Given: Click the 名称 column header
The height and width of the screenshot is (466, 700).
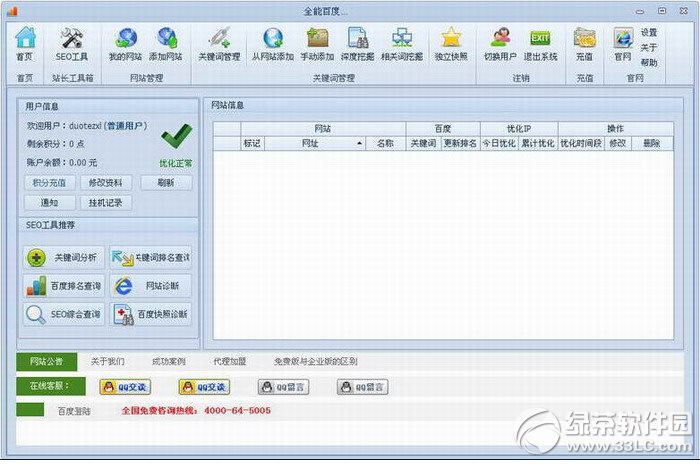Looking at the screenshot, I should pos(385,143).
